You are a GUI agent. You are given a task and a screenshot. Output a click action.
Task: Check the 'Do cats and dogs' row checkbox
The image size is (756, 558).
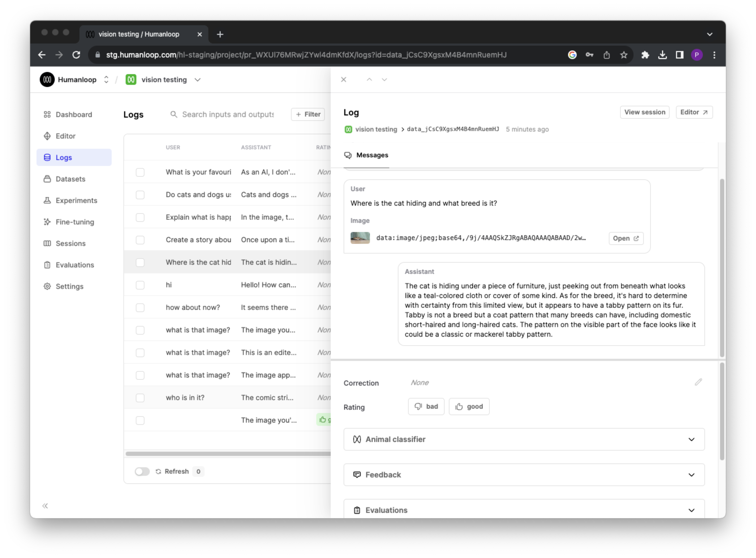point(140,195)
